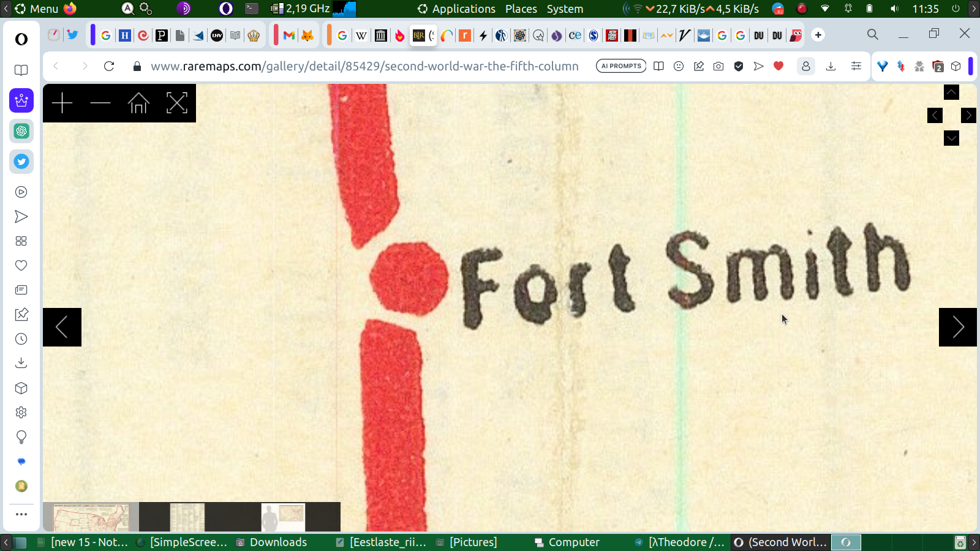Pan the map viewer right

(x=968, y=115)
